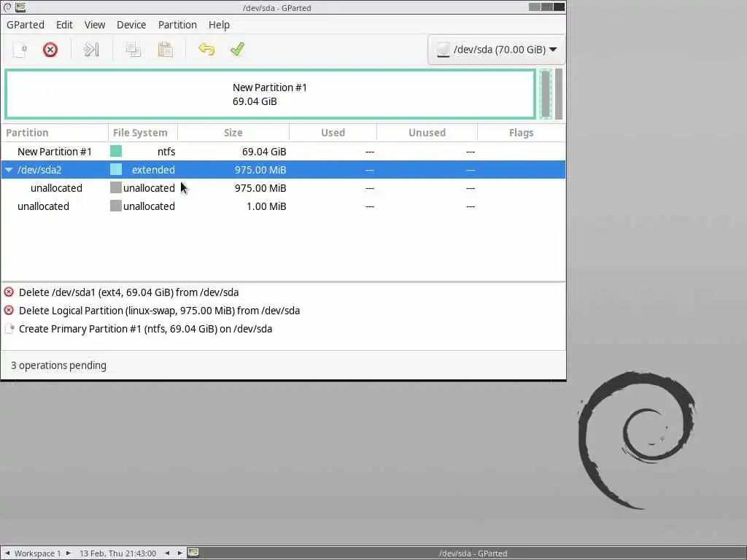Select pending operation Delete /dev/sda1 ext4
The height and width of the screenshot is (560, 747).
coord(283,292)
